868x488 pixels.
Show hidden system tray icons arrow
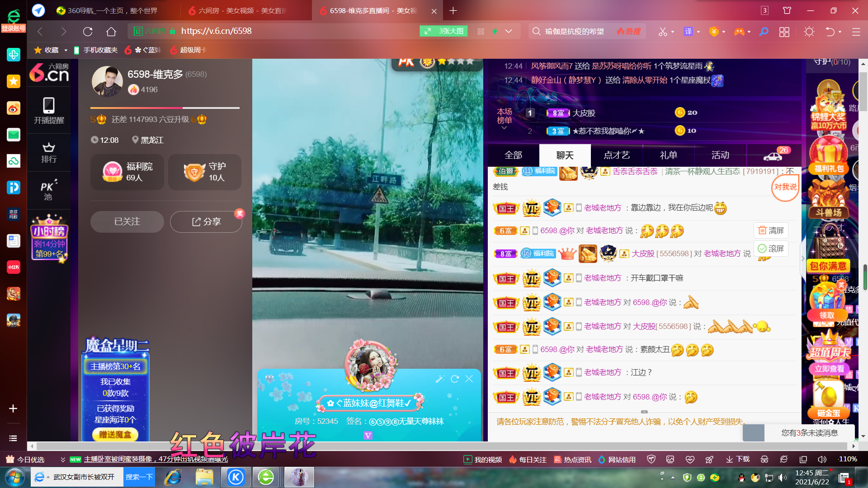click(673, 477)
